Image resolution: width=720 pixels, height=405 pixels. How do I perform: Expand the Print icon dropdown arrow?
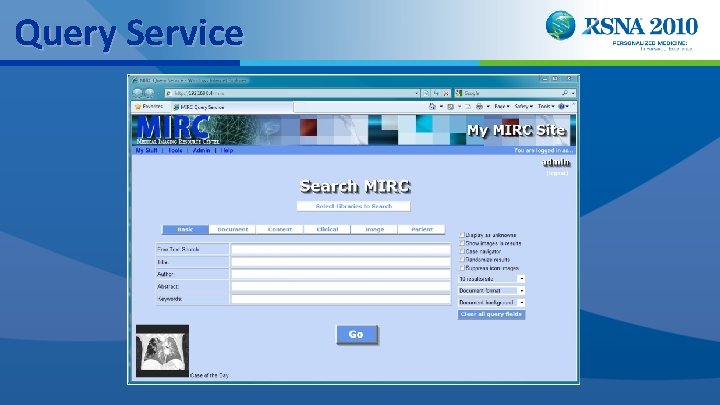[488, 107]
